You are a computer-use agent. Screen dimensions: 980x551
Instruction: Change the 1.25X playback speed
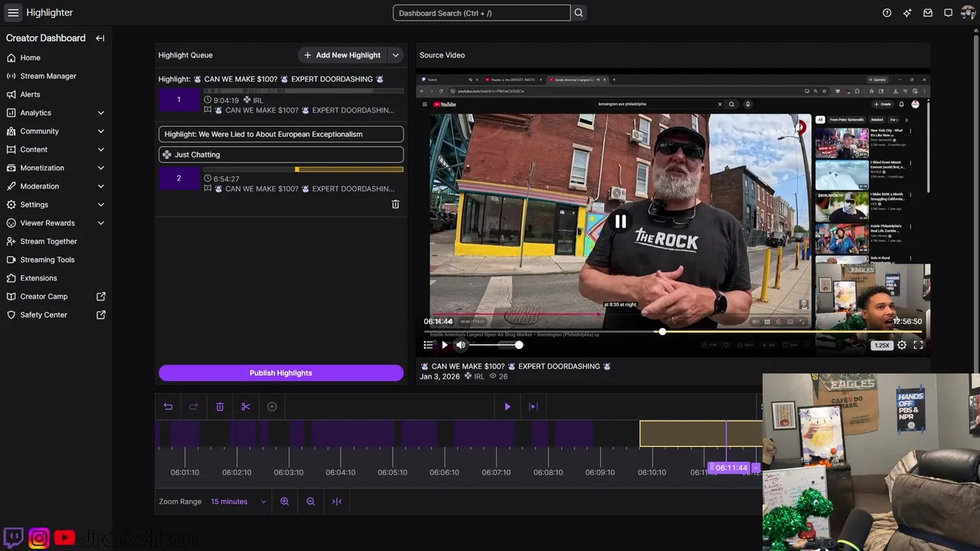(882, 345)
